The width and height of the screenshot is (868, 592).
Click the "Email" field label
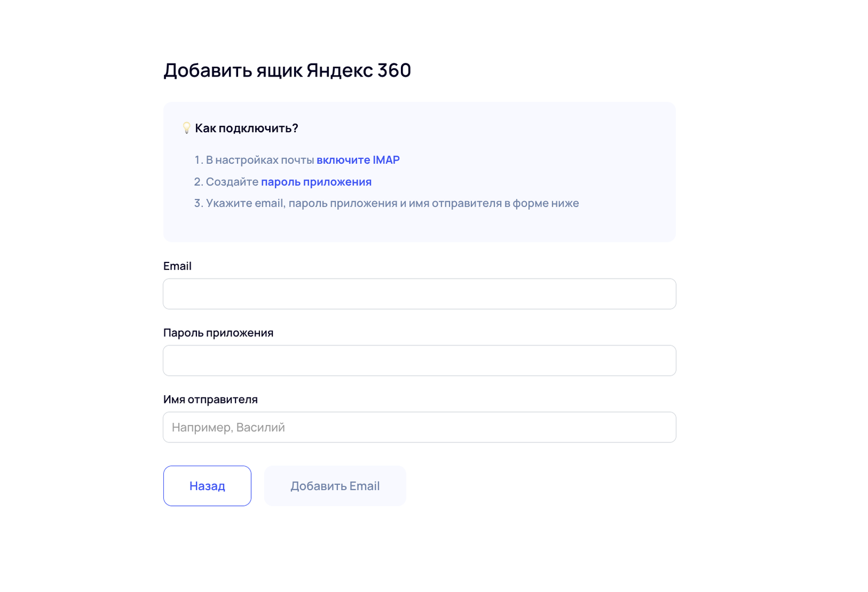(177, 266)
